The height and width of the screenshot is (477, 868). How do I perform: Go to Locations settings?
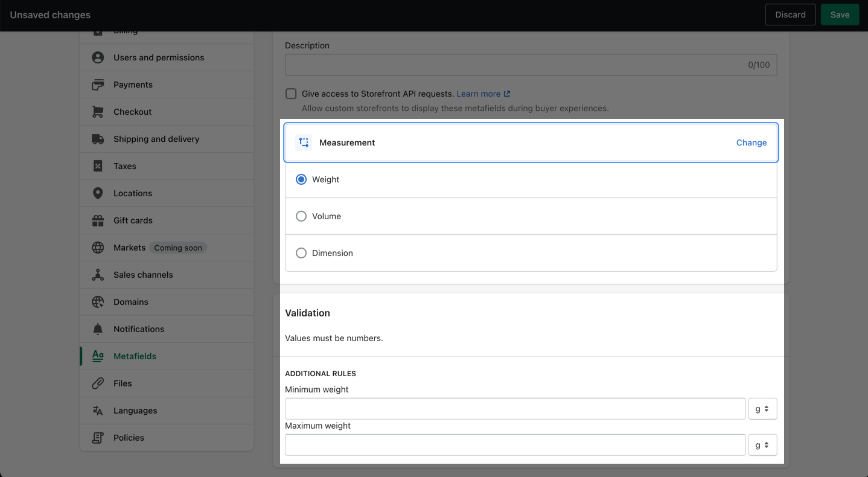click(x=167, y=193)
